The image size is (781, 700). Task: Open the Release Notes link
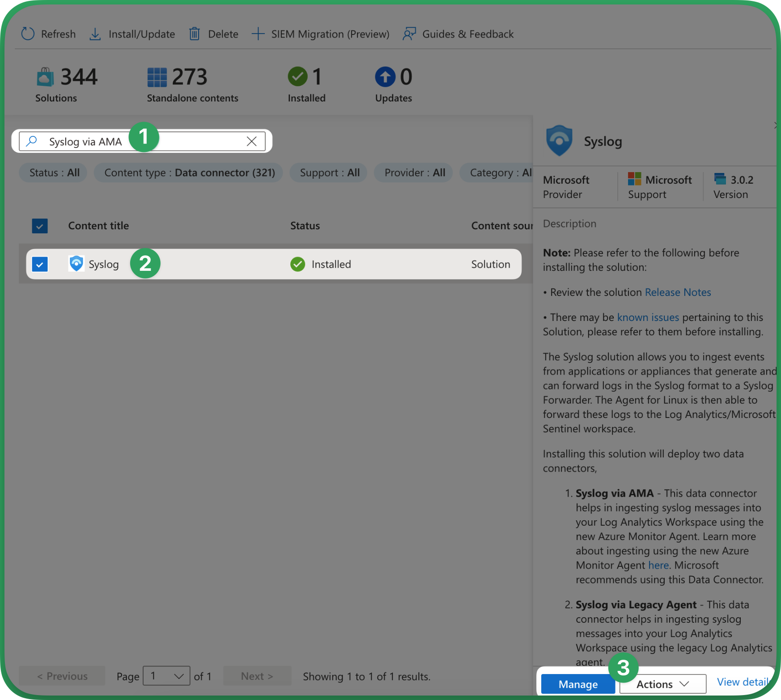click(x=677, y=292)
